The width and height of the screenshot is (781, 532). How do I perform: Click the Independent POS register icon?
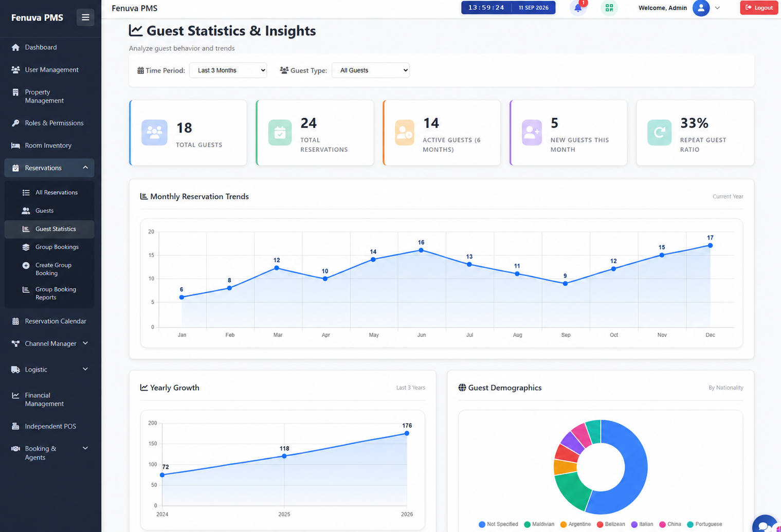15,426
